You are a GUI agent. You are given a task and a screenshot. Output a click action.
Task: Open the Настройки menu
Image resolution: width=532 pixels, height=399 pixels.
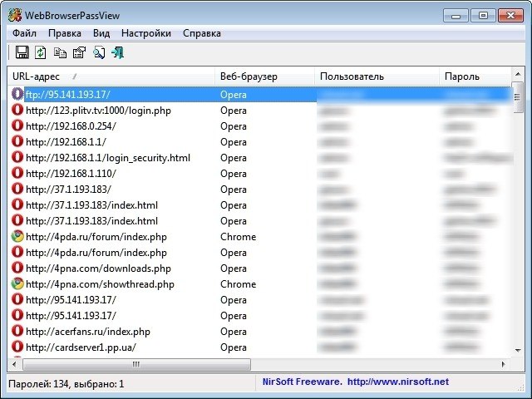(146, 33)
